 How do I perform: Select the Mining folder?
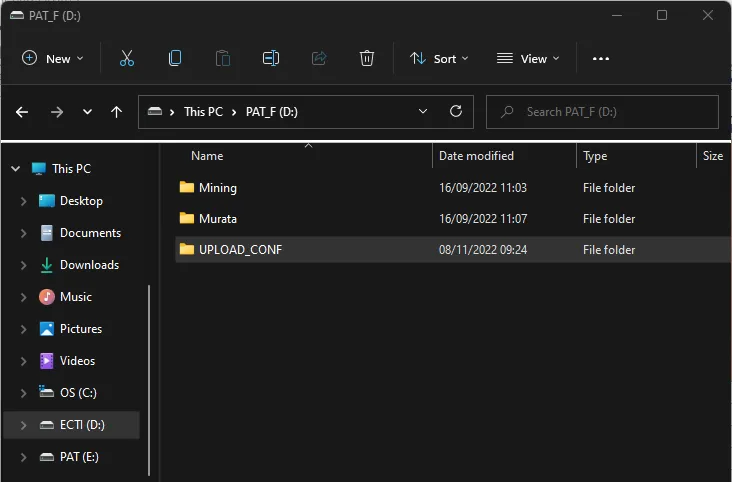tap(453, 188)
